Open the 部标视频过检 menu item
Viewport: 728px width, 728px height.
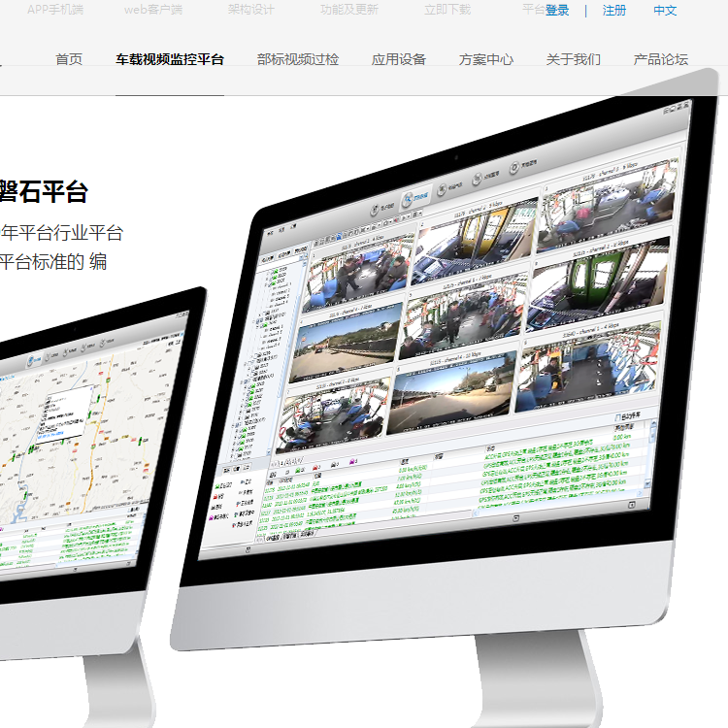(298, 59)
